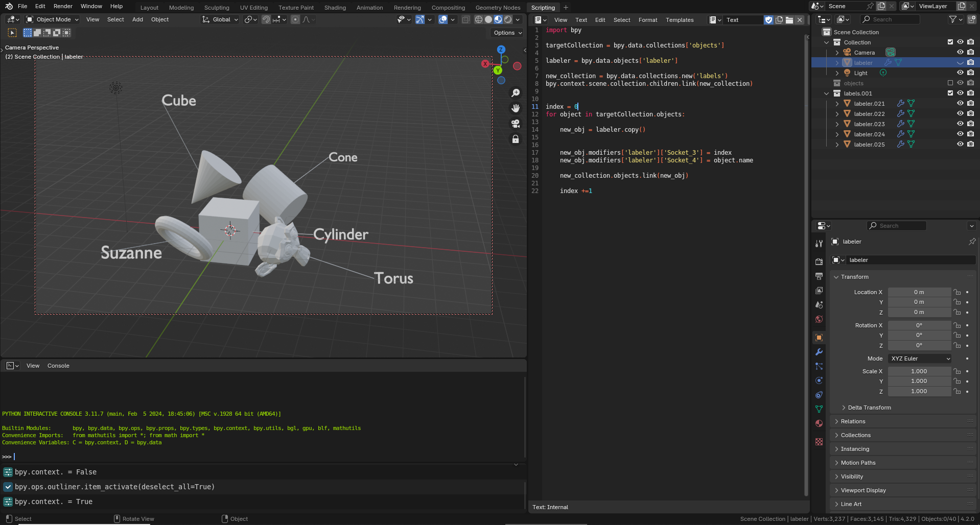The image size is (980, 525).
Task: Click the zoom magnifier icon in viewport
Action: [516, 93]
